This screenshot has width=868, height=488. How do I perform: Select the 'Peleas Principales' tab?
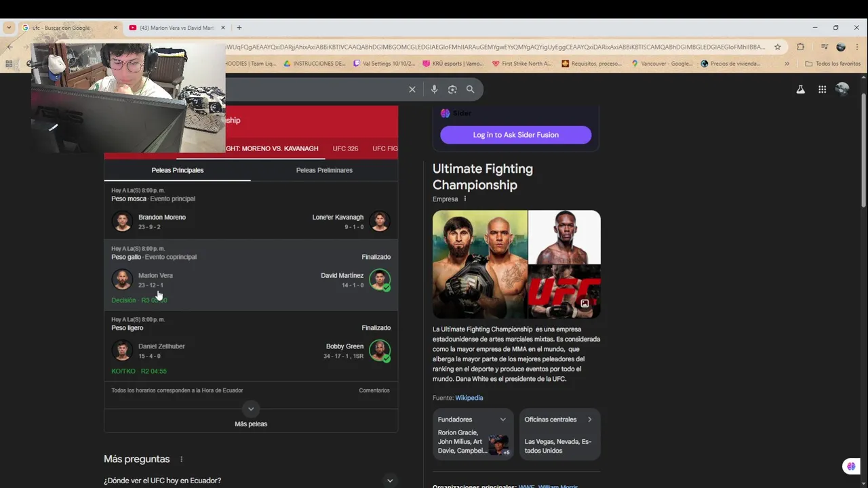[177, 170]
